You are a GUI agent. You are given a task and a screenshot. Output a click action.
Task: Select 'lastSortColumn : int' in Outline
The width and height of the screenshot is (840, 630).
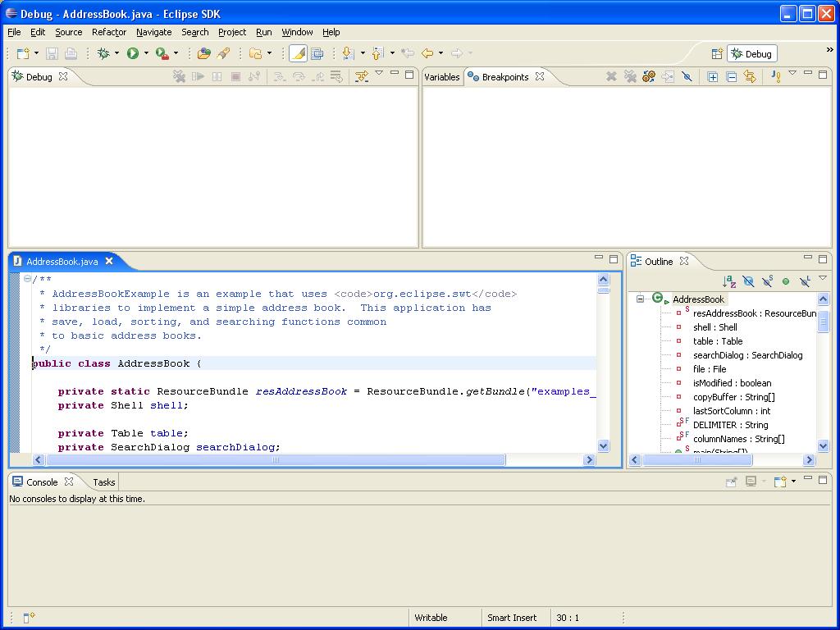click(x=732, y=411)
